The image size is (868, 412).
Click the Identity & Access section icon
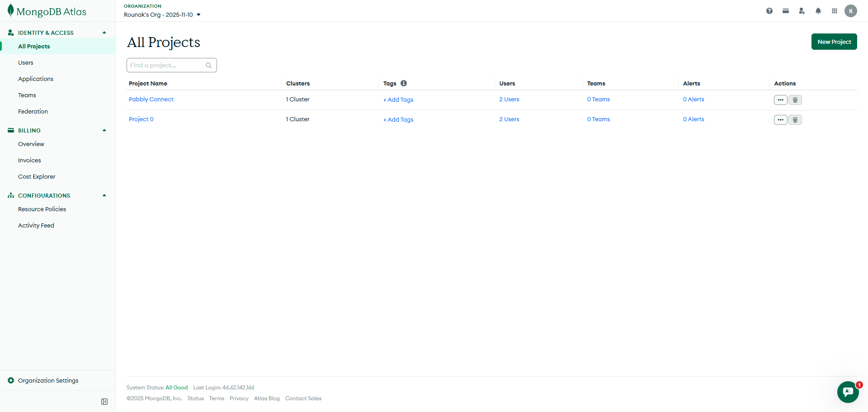[11, 33]
